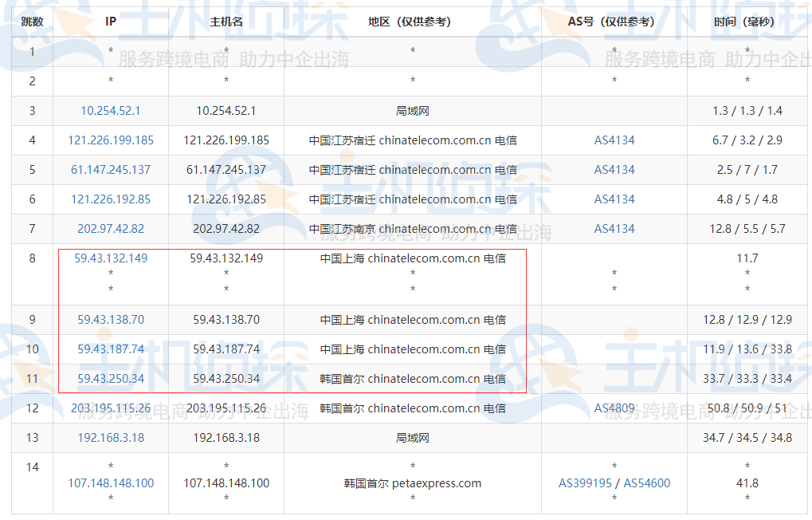Click the 跳数 column header
This screenshot has height=520, width=812.
(30, 22)
